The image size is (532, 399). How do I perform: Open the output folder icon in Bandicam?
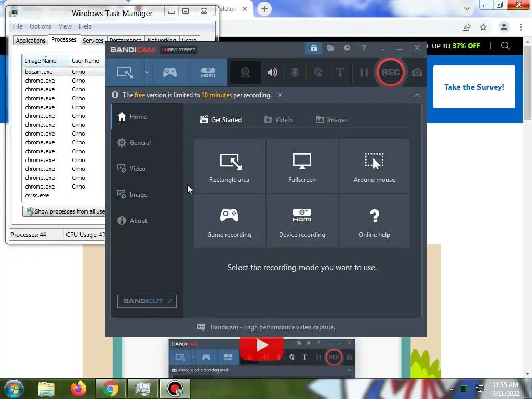click(x=330, y=48)
